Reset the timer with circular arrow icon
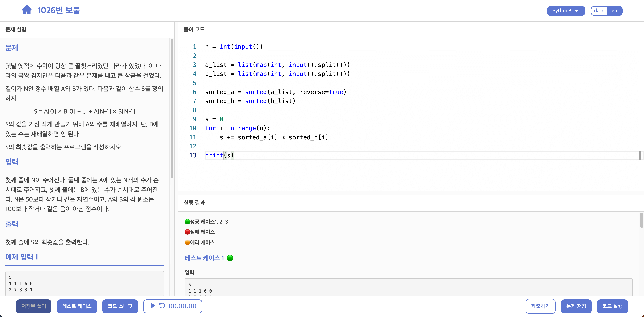The height and width of the screenshot is (317, 644). click(x=162, y=306)
